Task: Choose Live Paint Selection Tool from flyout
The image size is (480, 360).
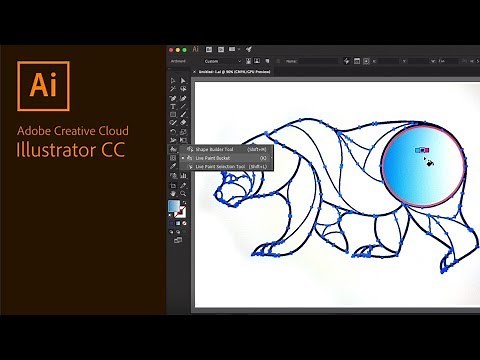Action: pyautogui.click(x=226, y=166)
